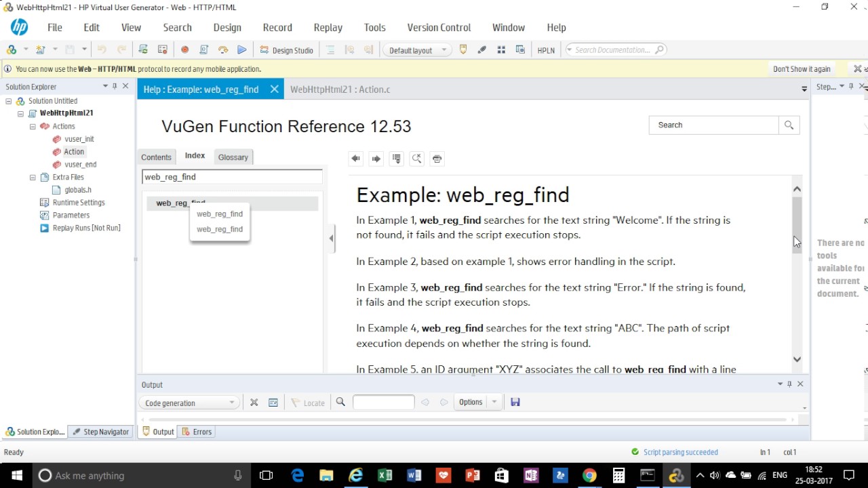Click the help highlight-search icon beside print
868x488 pixels.
417,159
